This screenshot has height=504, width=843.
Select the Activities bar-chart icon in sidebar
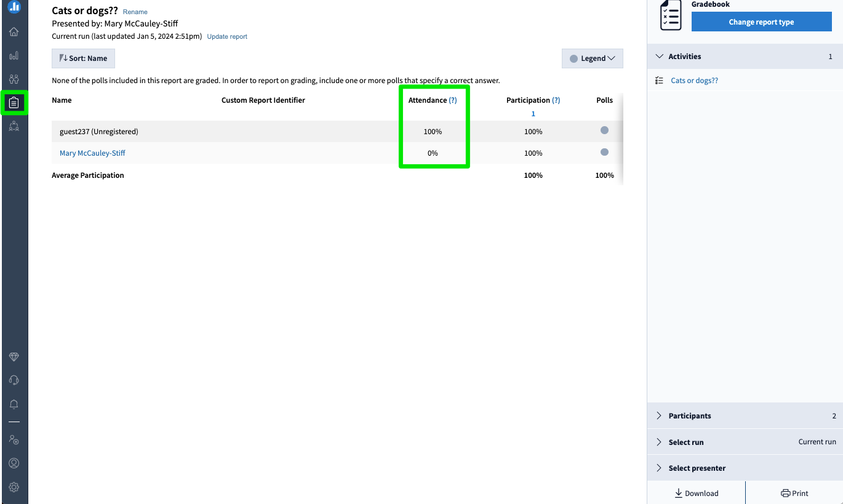(14, 55)
